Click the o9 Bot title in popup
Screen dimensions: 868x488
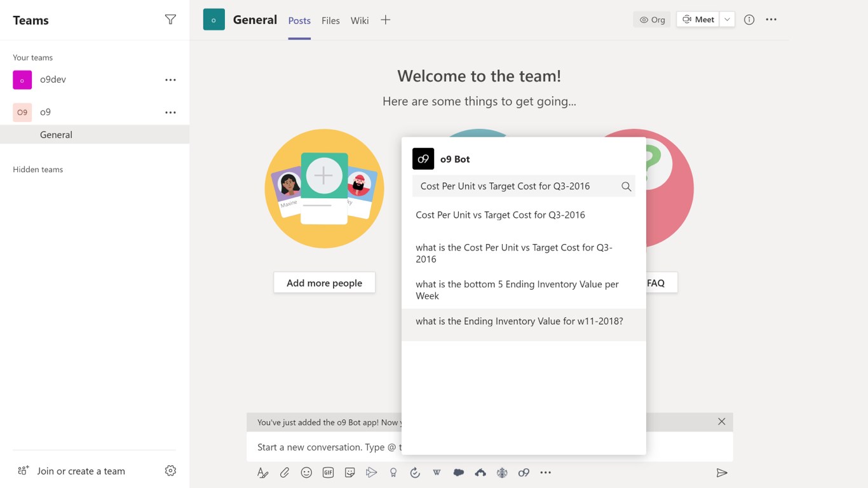pyautogui.click(x=455, y=159)
